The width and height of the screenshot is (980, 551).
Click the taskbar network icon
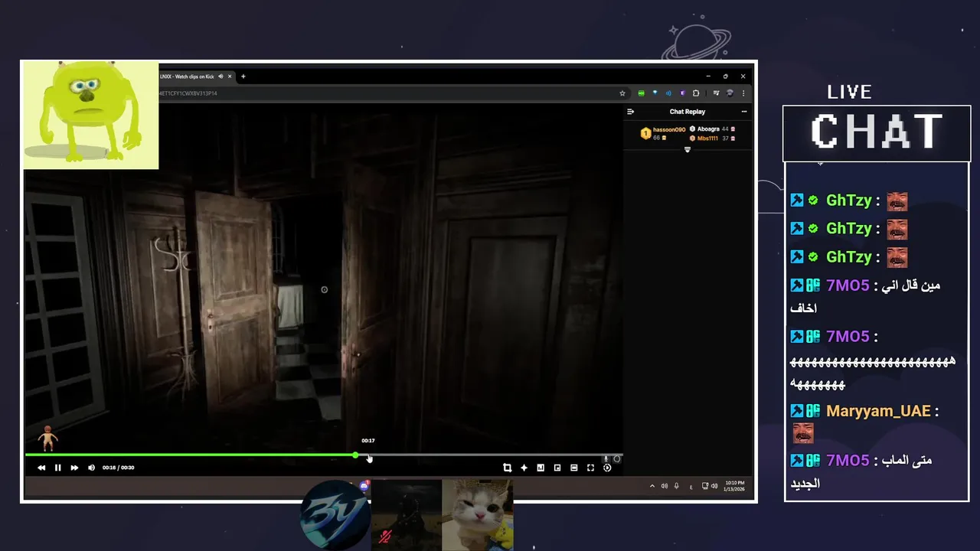(704, 486)
